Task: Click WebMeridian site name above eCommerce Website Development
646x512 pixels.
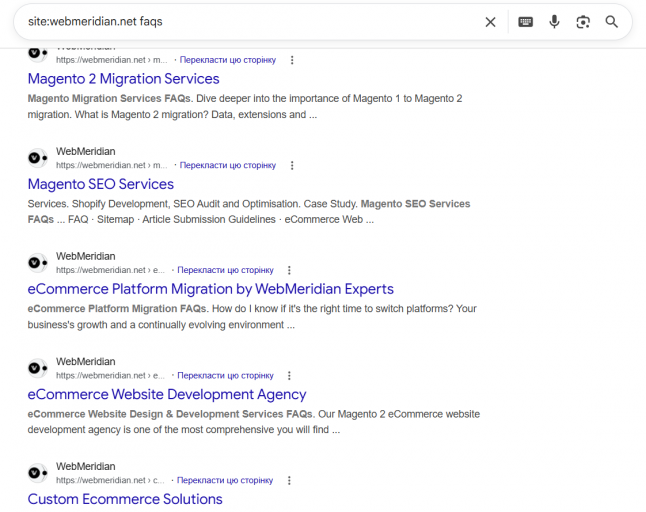Action: pyautogui.click(x=86, y=362)
